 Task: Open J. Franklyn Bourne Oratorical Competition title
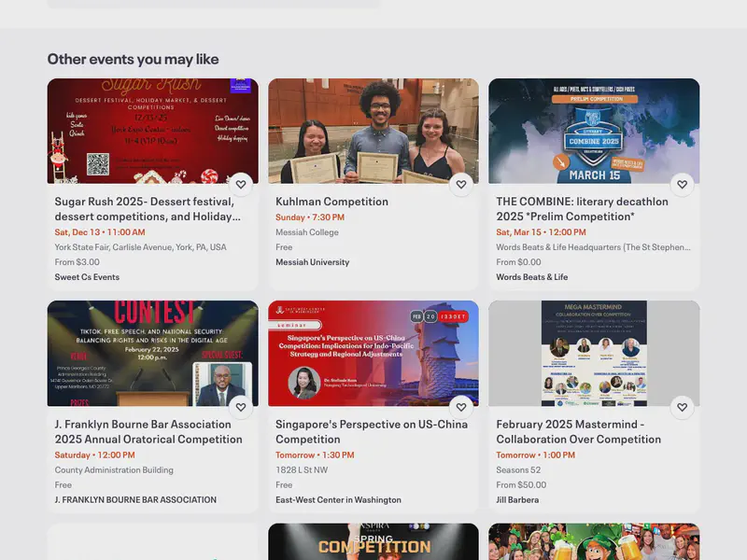(148, 431)
